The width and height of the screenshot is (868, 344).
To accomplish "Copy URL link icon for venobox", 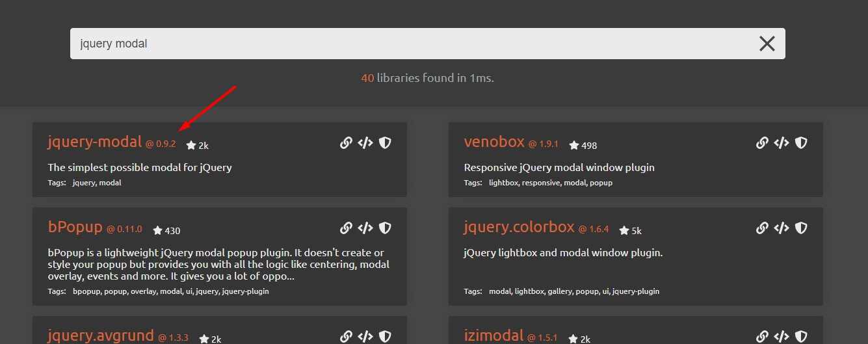I will click(762, 143).
